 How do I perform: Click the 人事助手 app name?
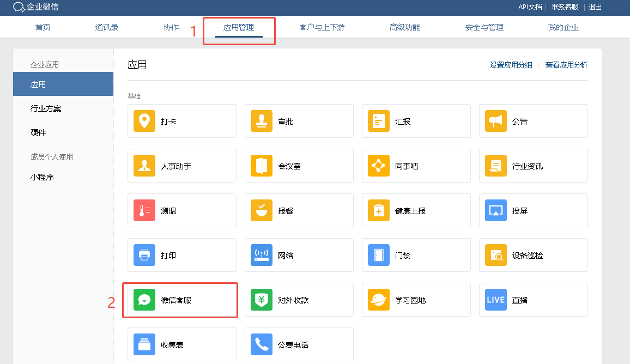coord(176,166)
